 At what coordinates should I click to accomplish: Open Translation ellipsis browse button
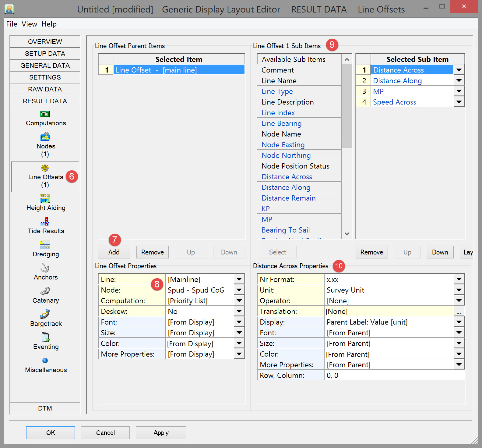459,311
